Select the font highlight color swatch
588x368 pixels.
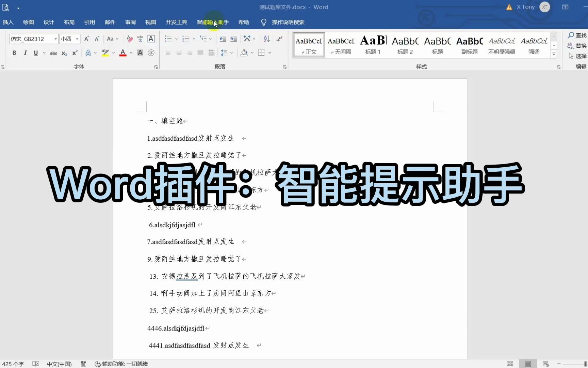click(105, 53)
